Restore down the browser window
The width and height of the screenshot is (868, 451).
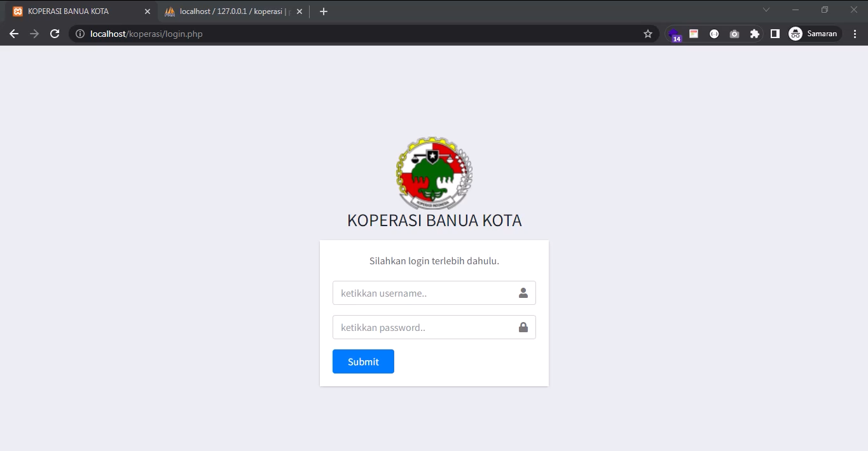[825, 10]
